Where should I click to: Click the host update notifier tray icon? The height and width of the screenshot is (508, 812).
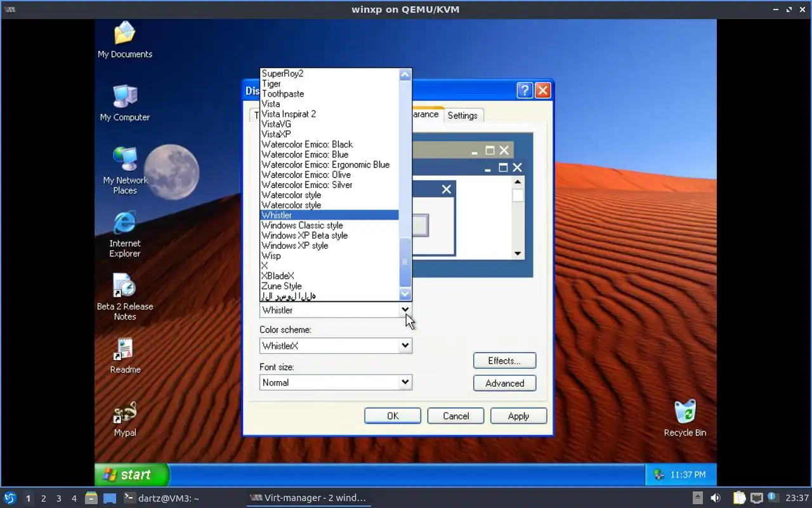pos(773,497)
